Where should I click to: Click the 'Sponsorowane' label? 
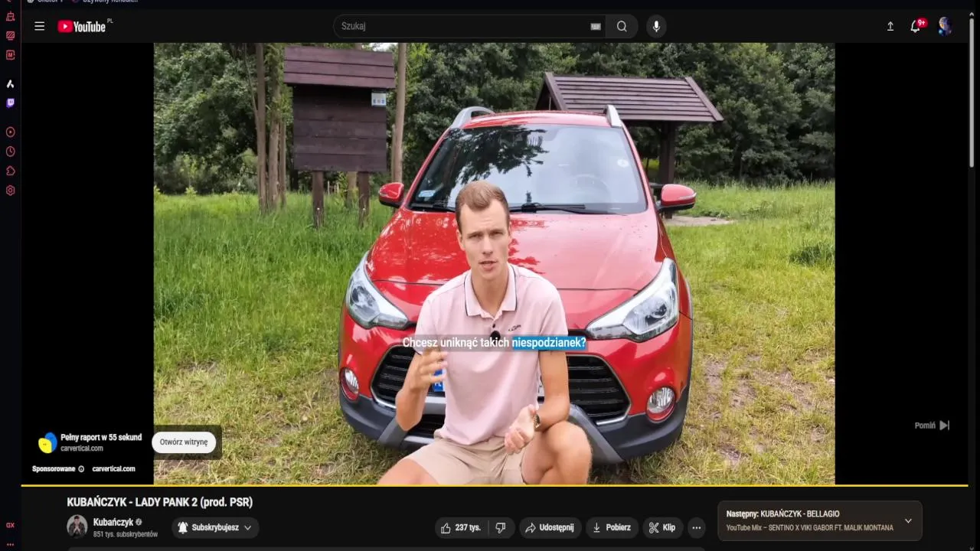pyautogui.click(x=54, y=469)
